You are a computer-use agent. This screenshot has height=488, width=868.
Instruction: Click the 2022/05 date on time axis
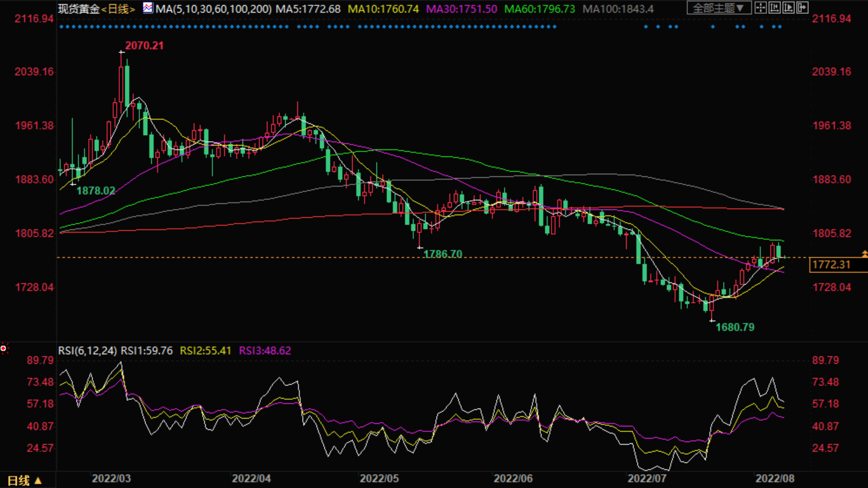[379, 479]
